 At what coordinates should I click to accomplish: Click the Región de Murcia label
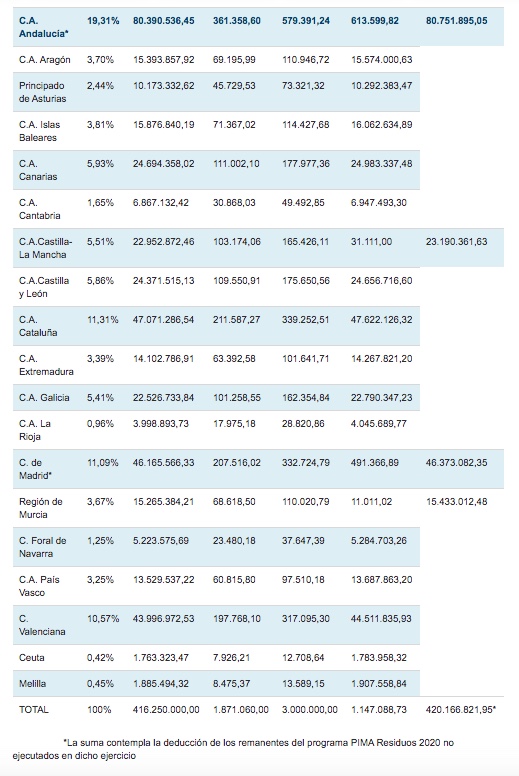tap(41, 508)
